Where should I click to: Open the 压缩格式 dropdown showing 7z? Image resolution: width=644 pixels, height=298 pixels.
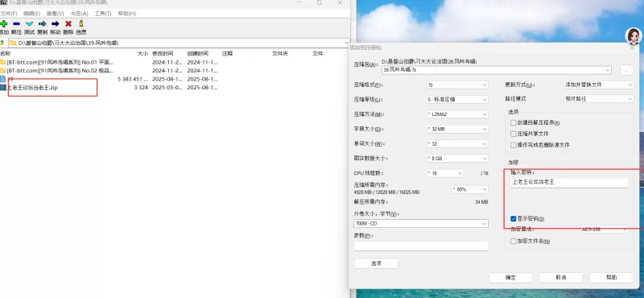tap(457, 85)
